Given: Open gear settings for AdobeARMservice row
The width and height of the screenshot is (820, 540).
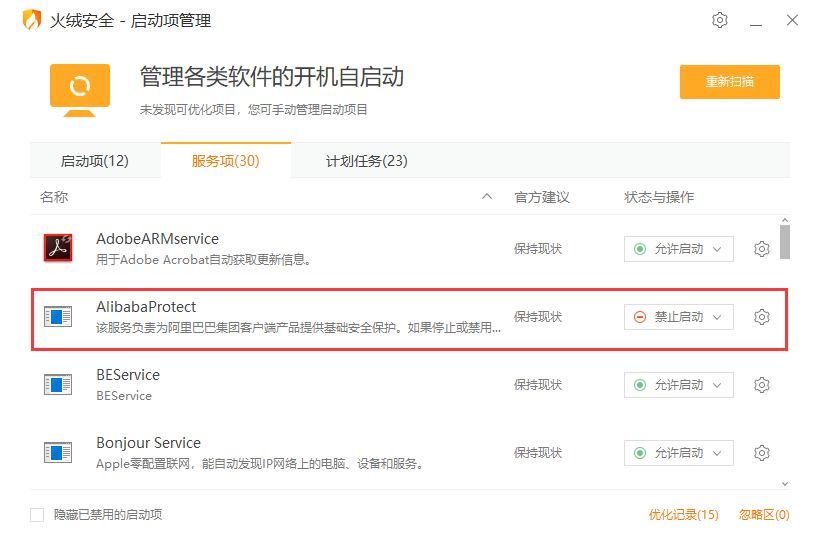Looking at the screenshot, I should [761, 249].
